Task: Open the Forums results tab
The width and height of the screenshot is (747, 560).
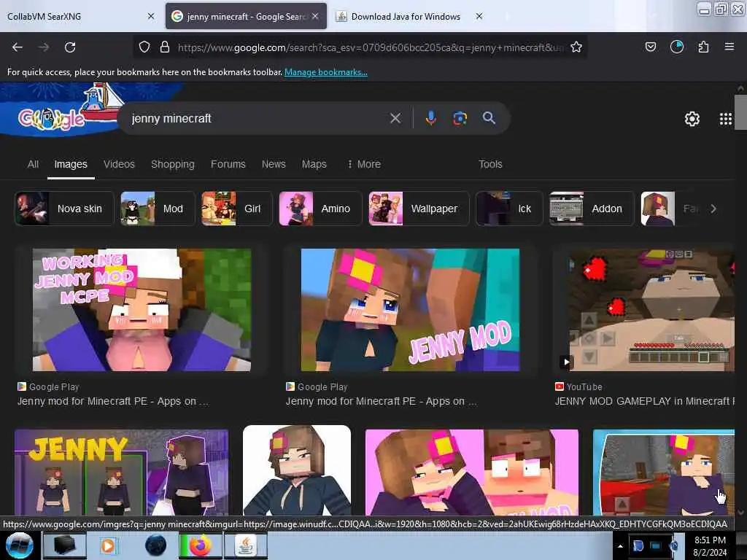Action: click(228, 164)
